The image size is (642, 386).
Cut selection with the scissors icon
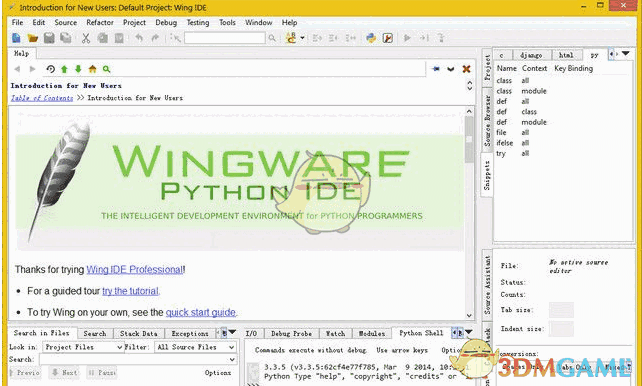(85, 38)
